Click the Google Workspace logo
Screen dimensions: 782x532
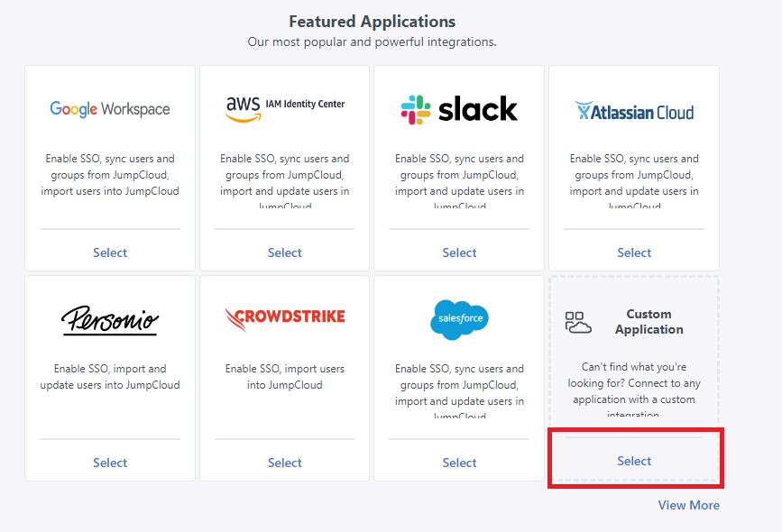tap(110, 109)
